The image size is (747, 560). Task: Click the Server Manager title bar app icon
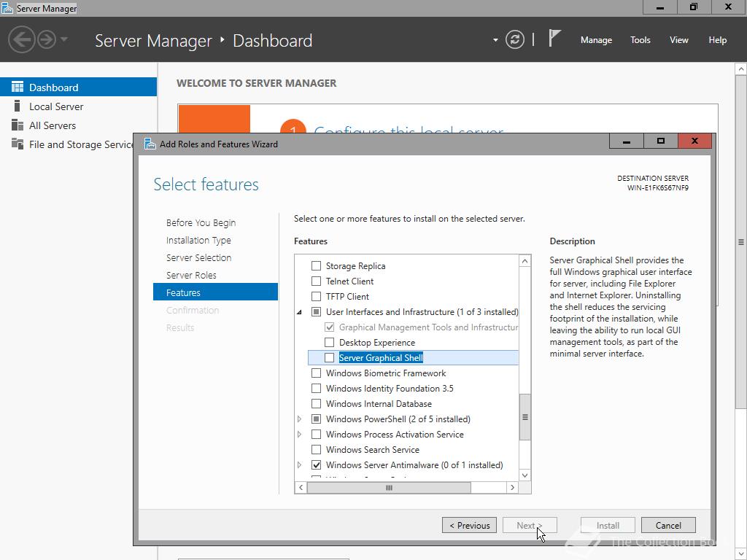[7, 8]
